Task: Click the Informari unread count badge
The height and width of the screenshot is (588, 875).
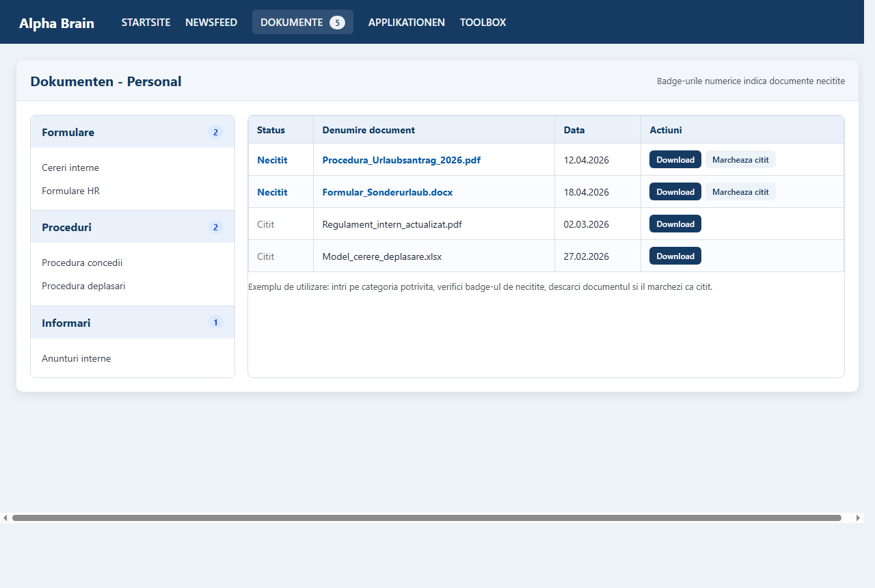Action: pos(215,323)
